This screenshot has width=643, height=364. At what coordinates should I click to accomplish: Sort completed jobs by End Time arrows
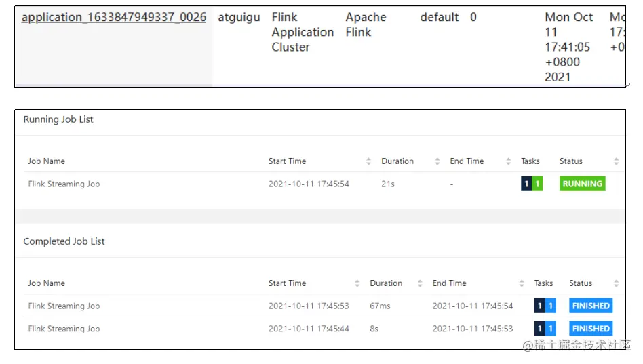(x=522, y=283)
